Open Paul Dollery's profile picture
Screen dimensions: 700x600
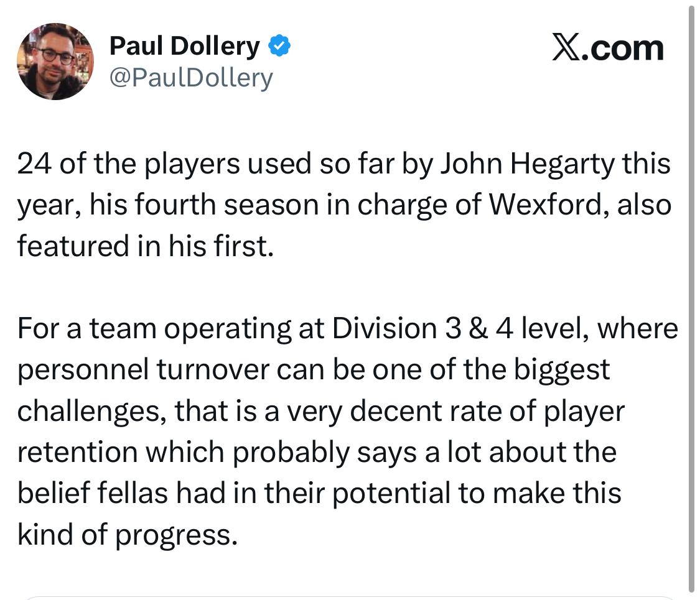click(56, 62)
